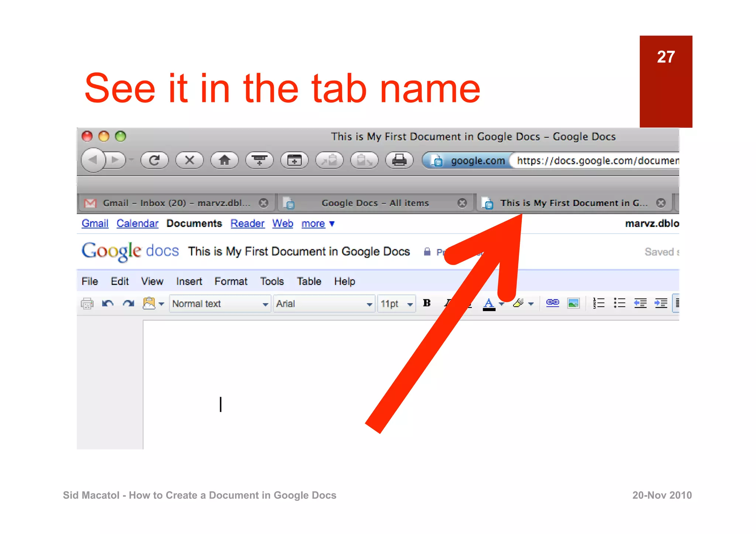Open the 11pt font size dropdown

(396, 304)
